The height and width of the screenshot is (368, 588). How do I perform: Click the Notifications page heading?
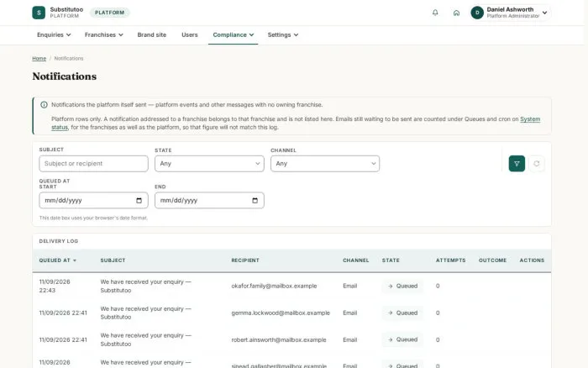pos(65,76)
